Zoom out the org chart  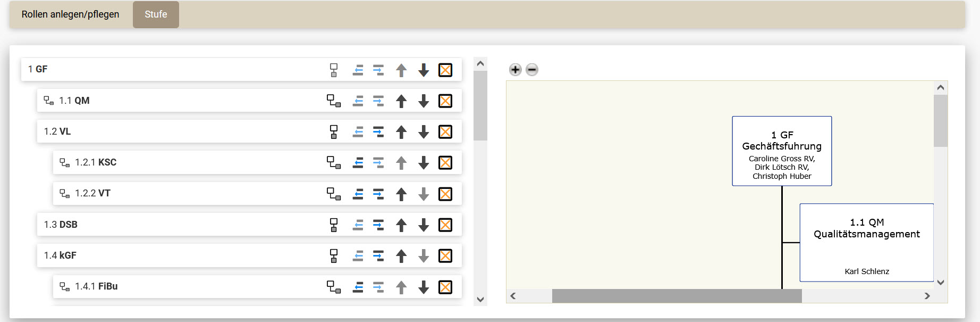pyautogui.click(x=532, y=70)
